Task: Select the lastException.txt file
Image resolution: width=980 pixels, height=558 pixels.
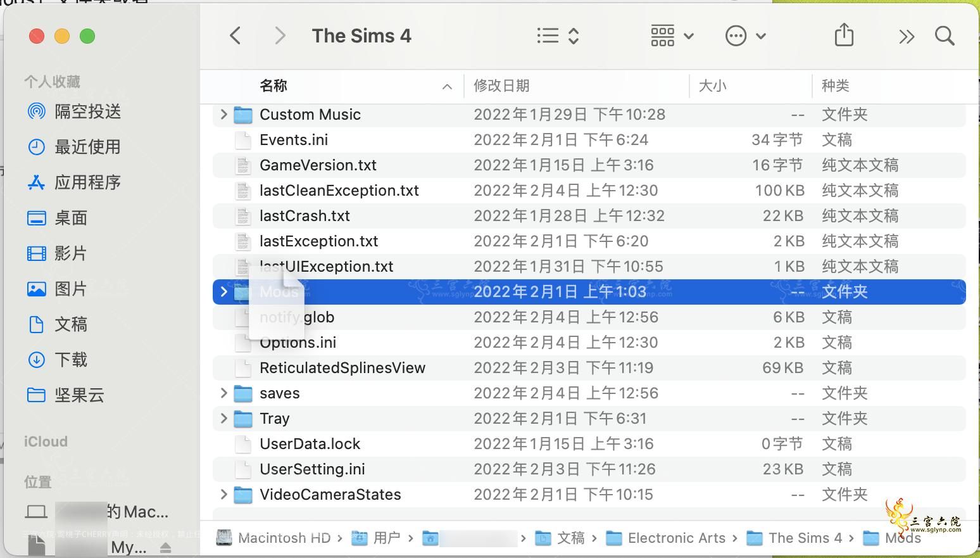Action: coord(318,241)
